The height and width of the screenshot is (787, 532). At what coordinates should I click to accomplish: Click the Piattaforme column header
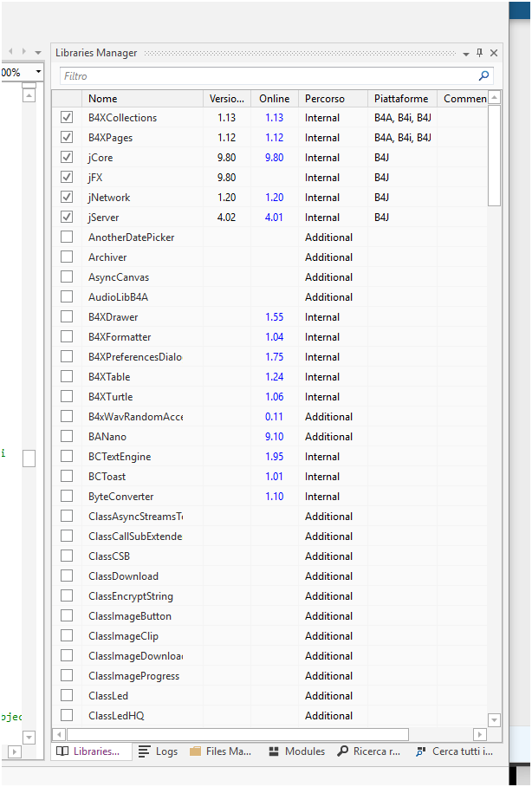[x=401, y=99]
